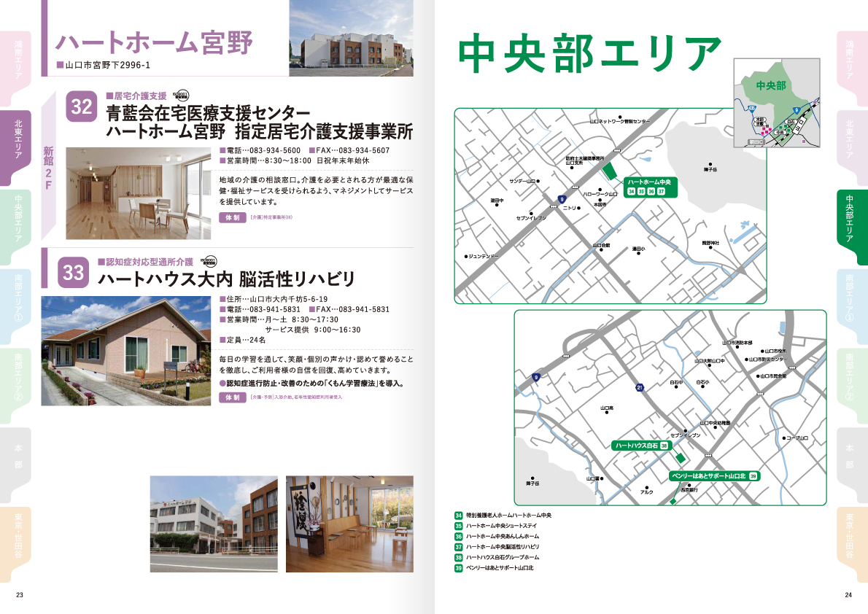Click the purple number 32 badge
The width and height of the screenshot is (868, 614).
click(82, 107)
